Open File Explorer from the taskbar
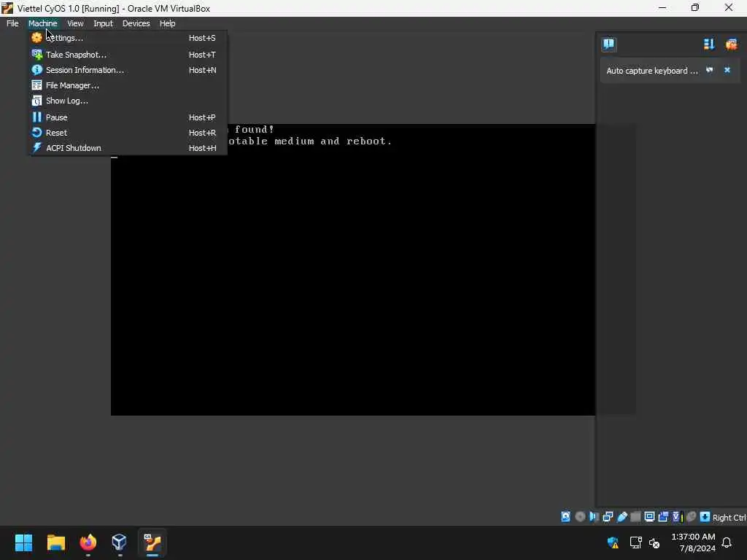Screen dimensions: 747x560 [x=55, y=542]
